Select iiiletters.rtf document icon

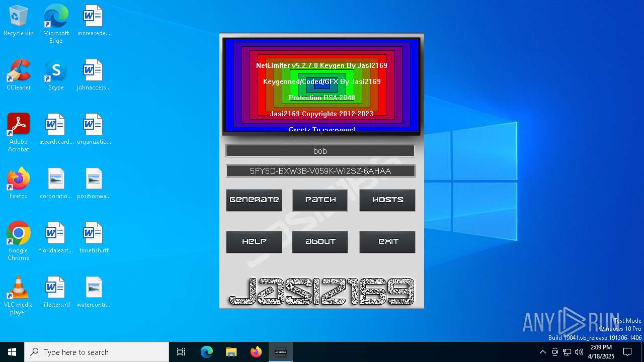(56, 293)
